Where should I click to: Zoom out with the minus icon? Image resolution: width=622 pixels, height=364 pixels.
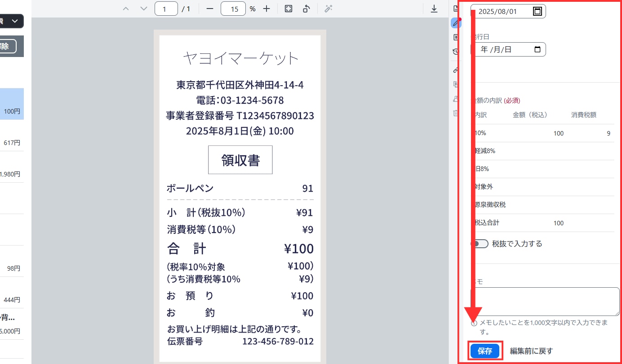(x=209, y=9)
